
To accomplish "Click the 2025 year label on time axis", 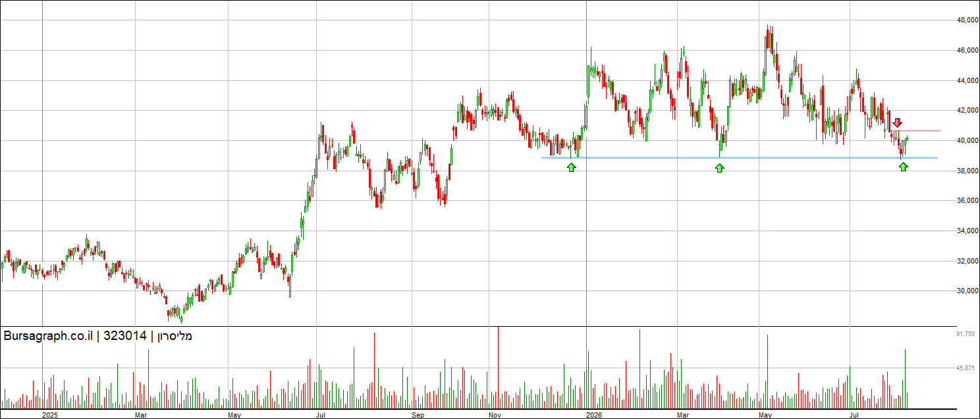I will (x=50, y=415).
